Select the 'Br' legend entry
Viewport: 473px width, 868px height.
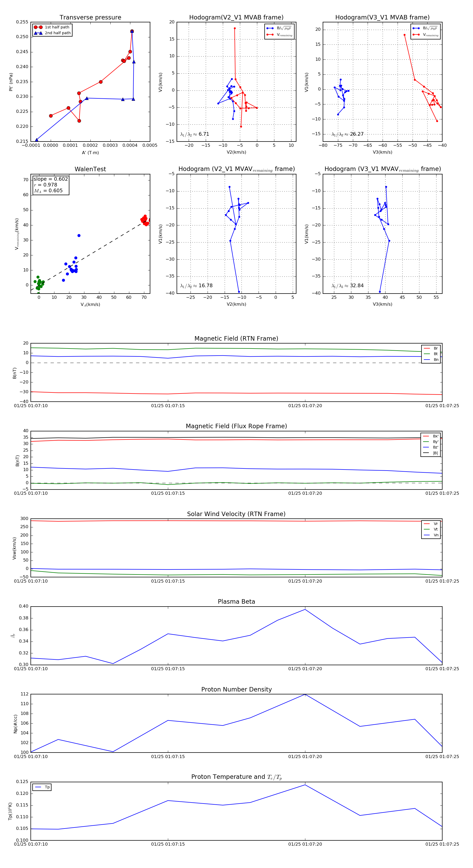[431, 349]
